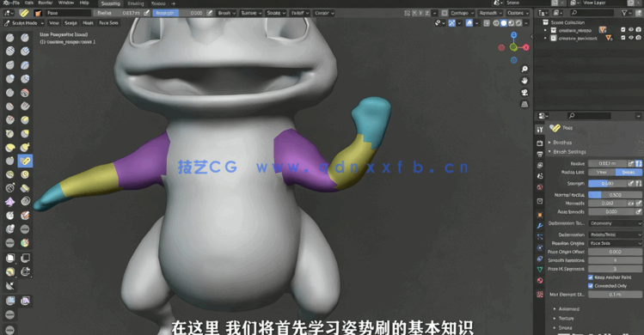Click the blue Z axis on navigation gizmo

point(513,35)
